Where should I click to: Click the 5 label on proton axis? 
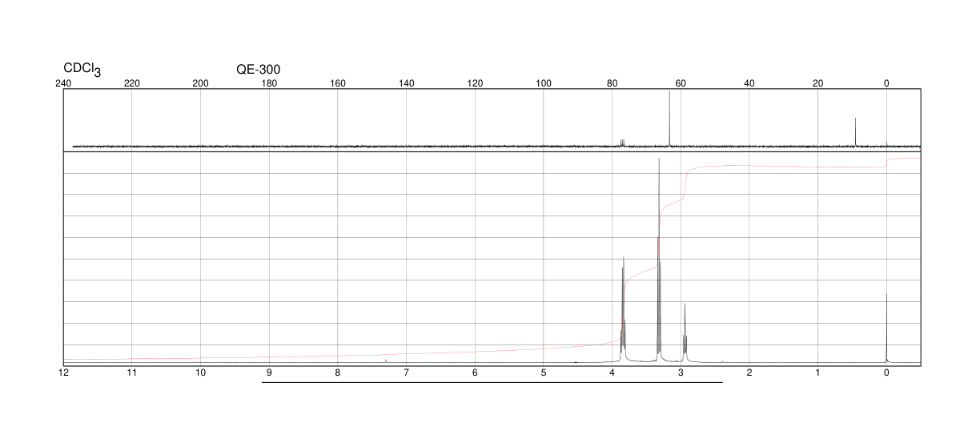(x=544, y=373)
